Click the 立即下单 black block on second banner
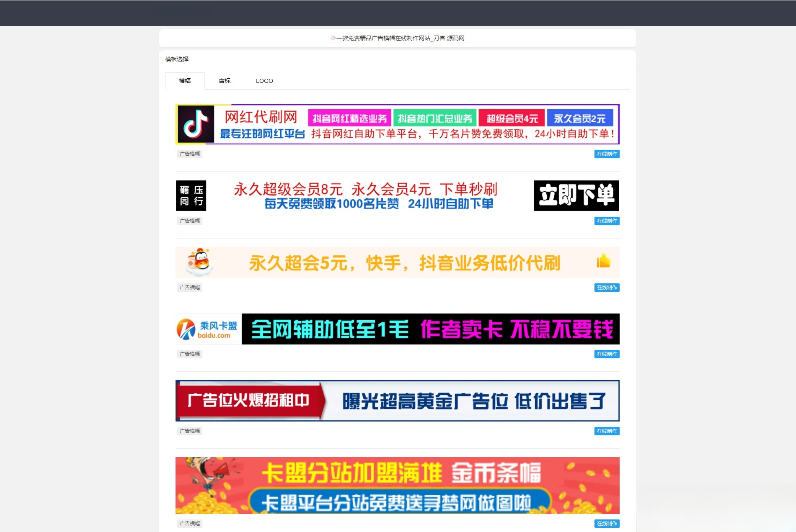Screen dimensions: 796x532 coord(576,195)
